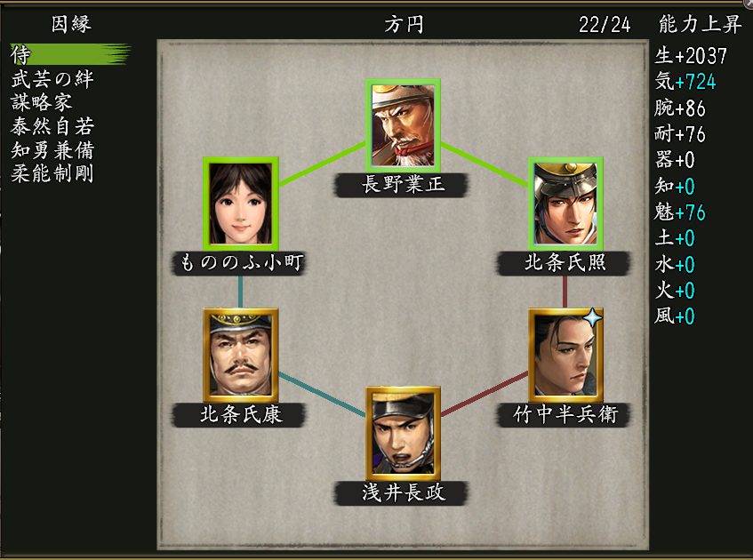753x560 pixels.
Task: Select the もののふ小町 female portrait
Action: click(x=240, y=204)
